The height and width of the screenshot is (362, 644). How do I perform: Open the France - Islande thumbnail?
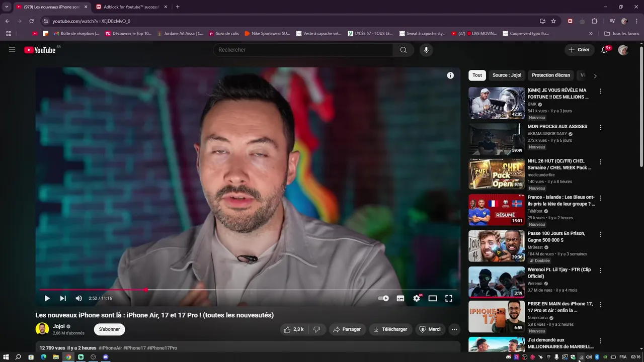tap(497, 210)
